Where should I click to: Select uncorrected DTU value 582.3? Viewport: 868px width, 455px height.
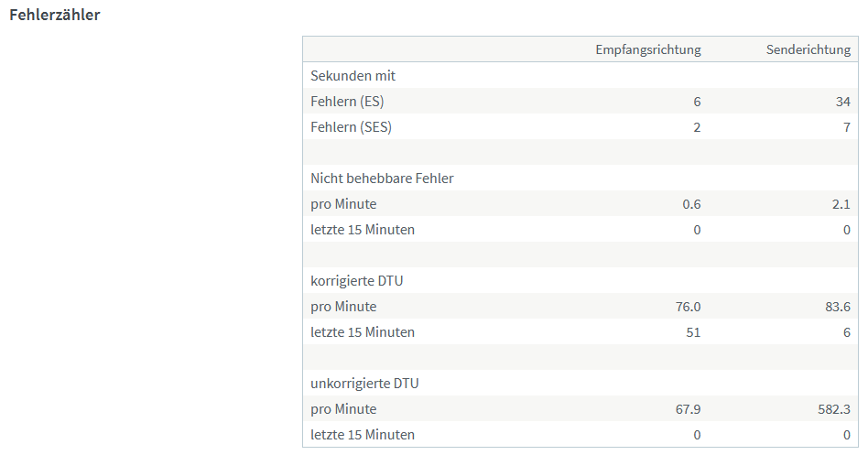coord(834,409)
